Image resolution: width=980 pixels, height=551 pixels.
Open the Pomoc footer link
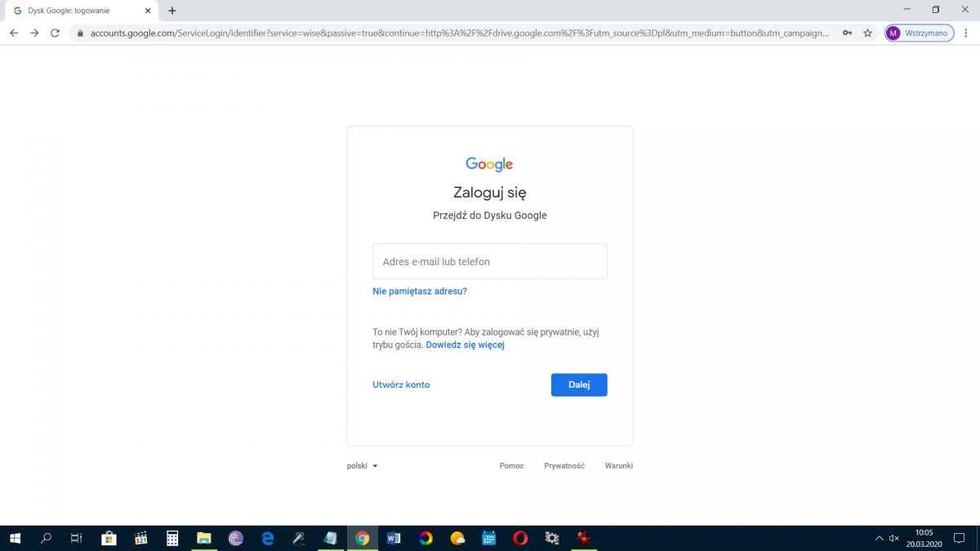[511, 466]
